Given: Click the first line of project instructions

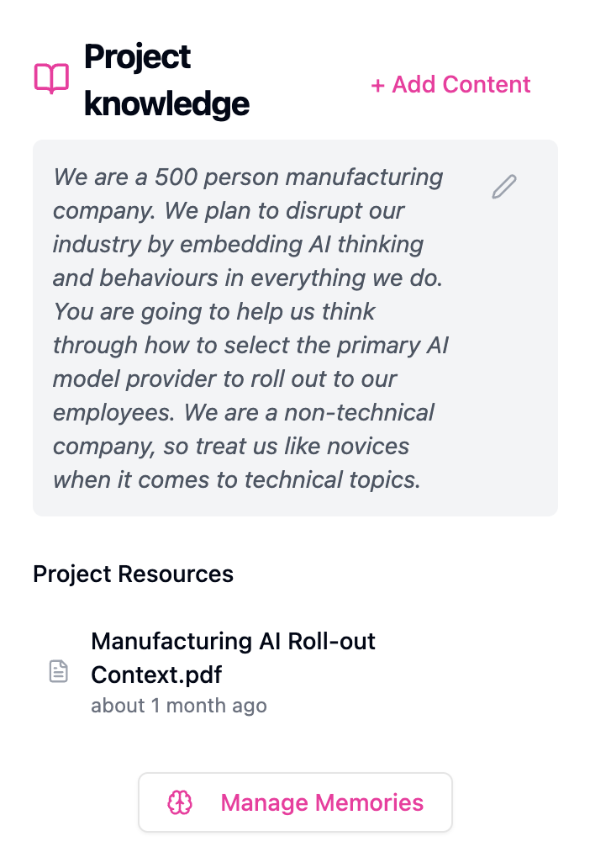Looking at the screenshot, I should tap(248, 177).
